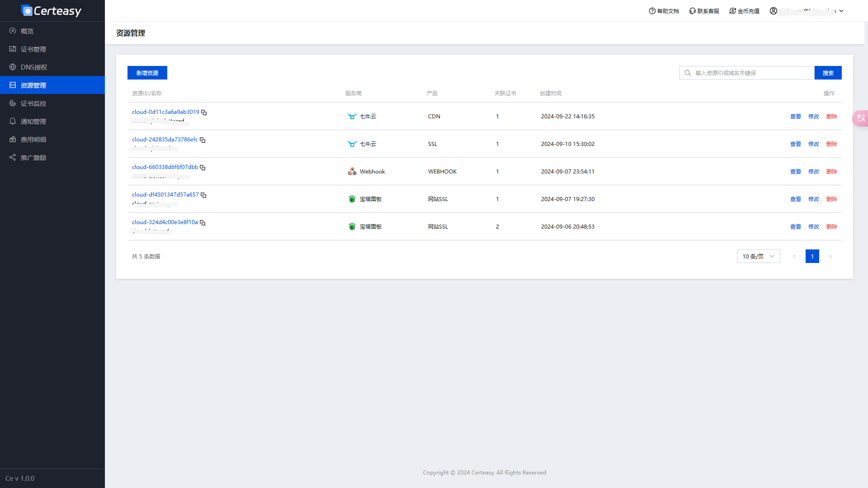Viewport: 868px width, 488px height.
Task: Click 修改 for the 七牛云 SSL row
Action: [814, 144]
